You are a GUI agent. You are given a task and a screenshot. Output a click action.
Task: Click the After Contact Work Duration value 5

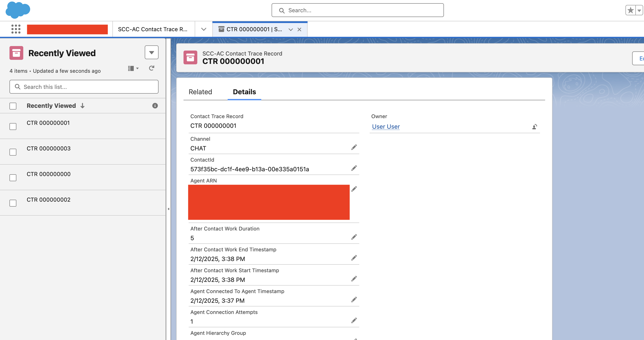click(x=192, y=238)
